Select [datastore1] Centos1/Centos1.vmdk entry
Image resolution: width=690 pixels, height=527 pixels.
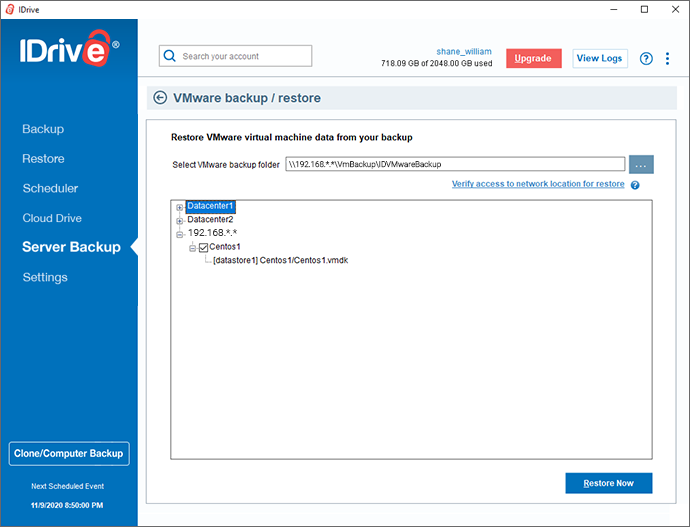pyautogui.click(x=280, y=260)
